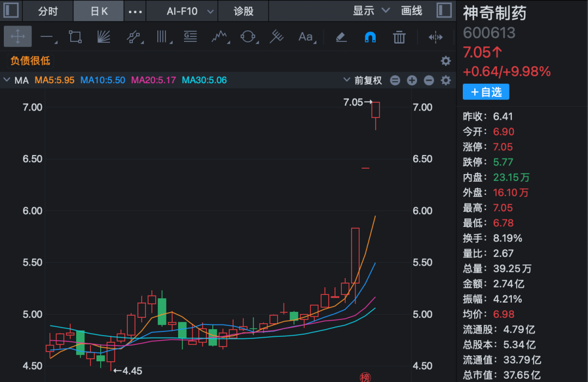Click 今开 value 6.90

pos(503,132)
